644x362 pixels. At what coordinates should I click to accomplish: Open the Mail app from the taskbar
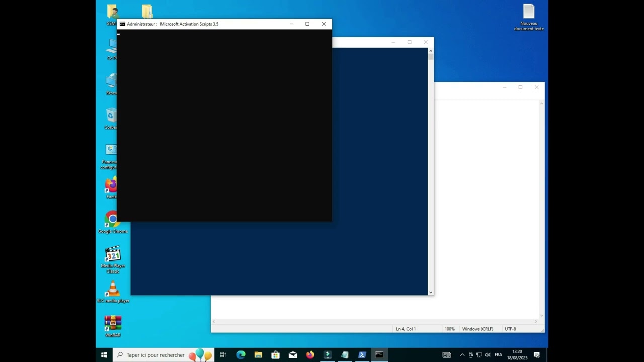293,355
